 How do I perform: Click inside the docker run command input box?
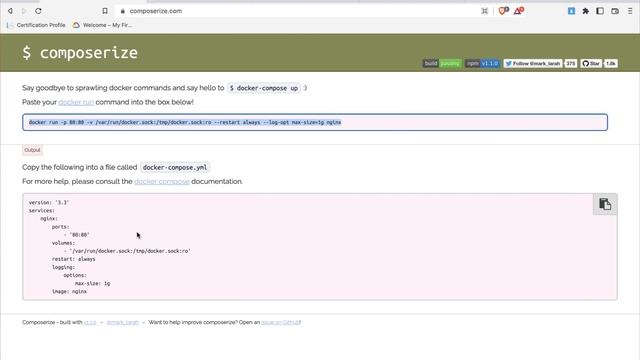[x=315, y=122]
